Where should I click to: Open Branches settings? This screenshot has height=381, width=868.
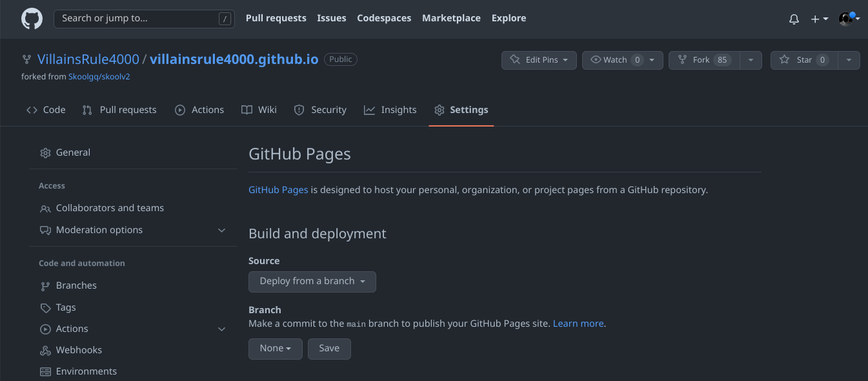pos(133,285)
